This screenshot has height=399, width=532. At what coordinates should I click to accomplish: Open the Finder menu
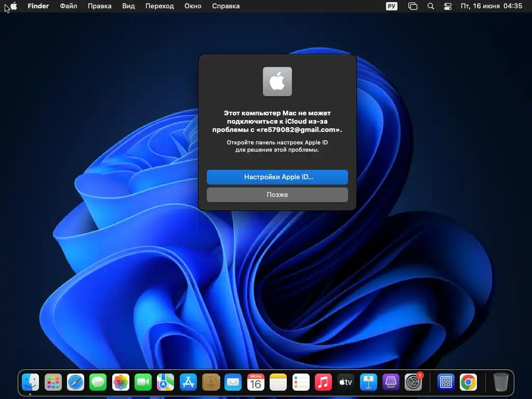click(x=38, y=6)
